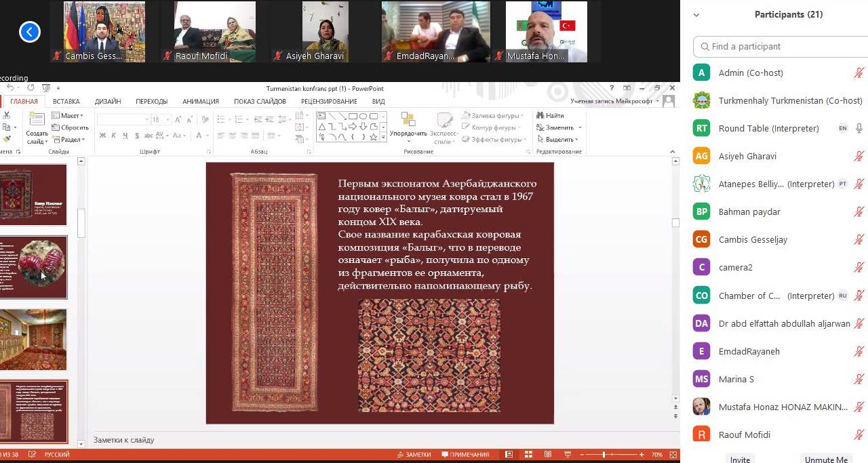Click zoom in plus button
Image resolution: width=868 pixels, height=463 pixels.
[642, 455]
